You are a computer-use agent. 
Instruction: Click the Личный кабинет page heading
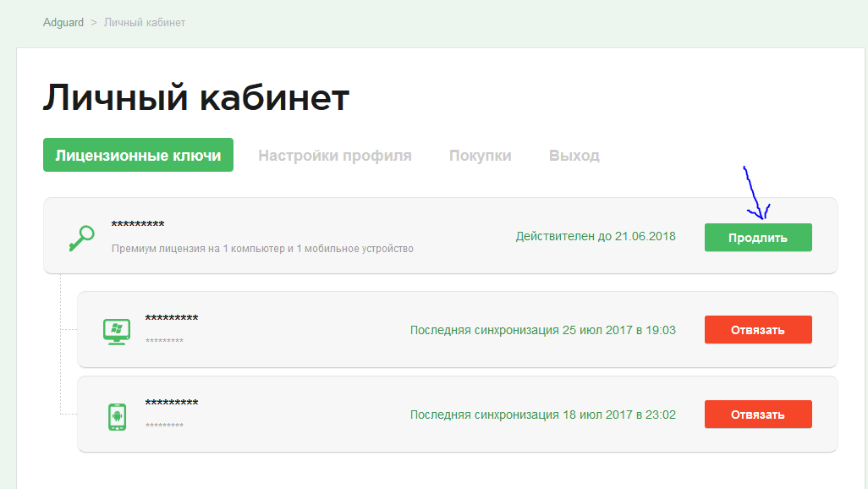pos(196,97)
